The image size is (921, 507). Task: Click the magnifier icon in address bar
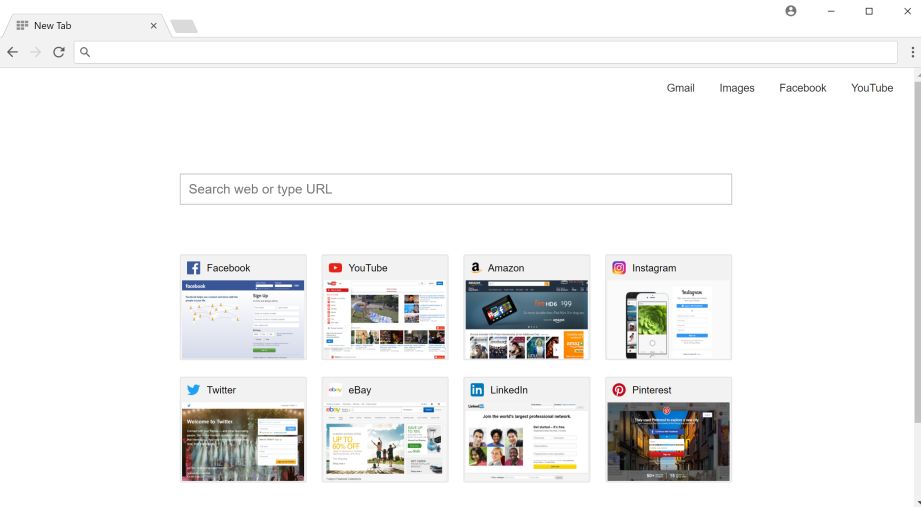(x=85, y=52)
